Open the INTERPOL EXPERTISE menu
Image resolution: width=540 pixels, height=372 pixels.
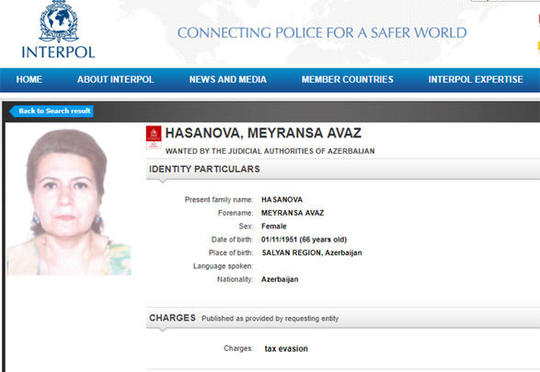coord(476,80)
